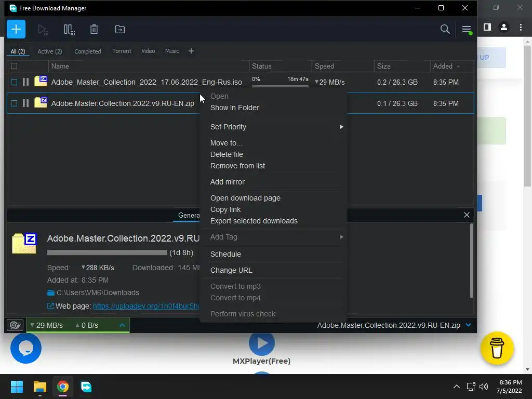Select Remove from list menu entry

(237, 166)
